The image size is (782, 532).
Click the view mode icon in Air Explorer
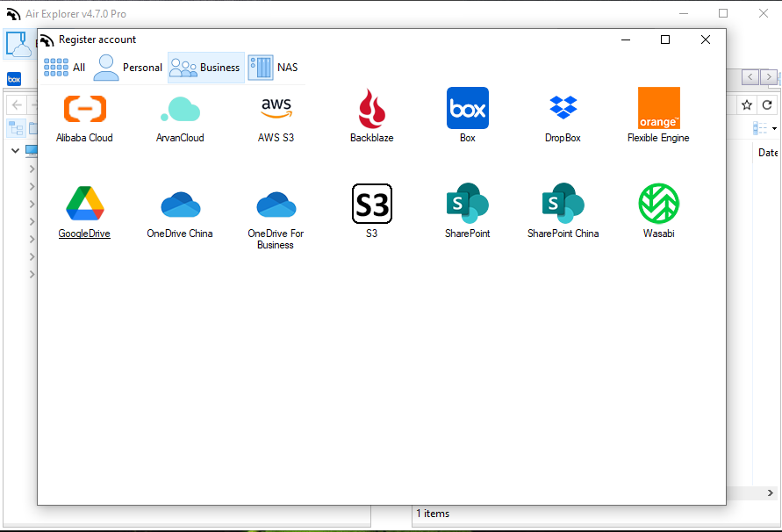coord(760,128)
